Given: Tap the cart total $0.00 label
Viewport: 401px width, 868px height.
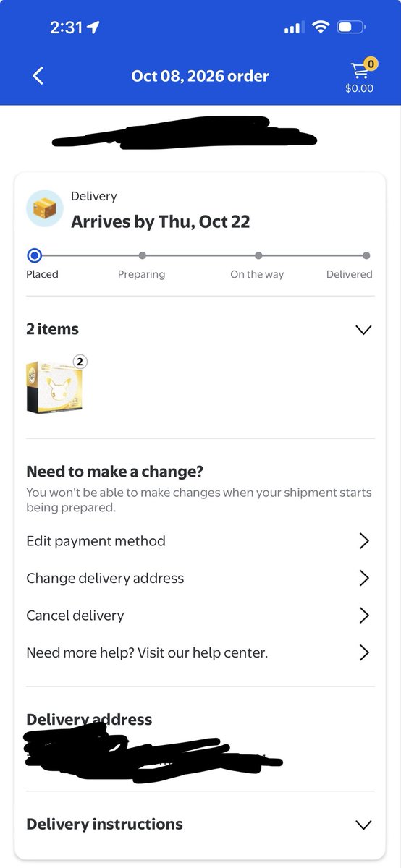Looking at the screenshot, I should (x=359, y=88).
